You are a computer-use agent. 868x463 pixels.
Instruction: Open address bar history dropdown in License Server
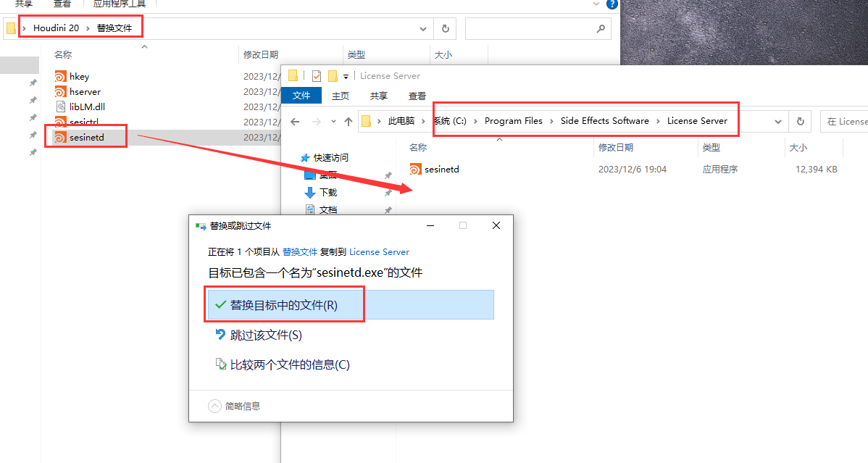pyautogui.click(x=778, y=122)
